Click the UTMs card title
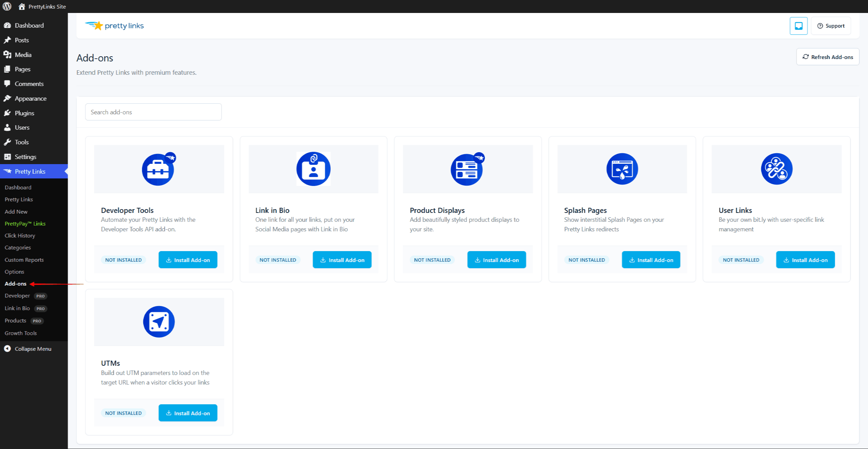 point(111,363)
